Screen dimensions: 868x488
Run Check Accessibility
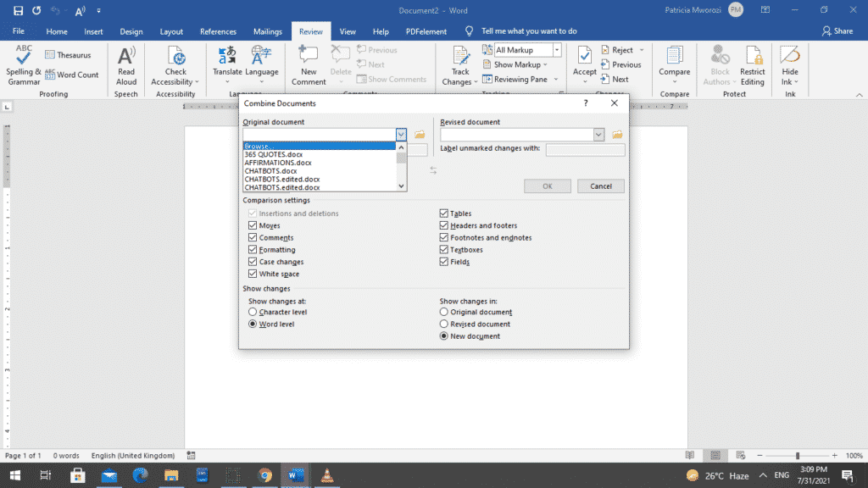[175, 65]
